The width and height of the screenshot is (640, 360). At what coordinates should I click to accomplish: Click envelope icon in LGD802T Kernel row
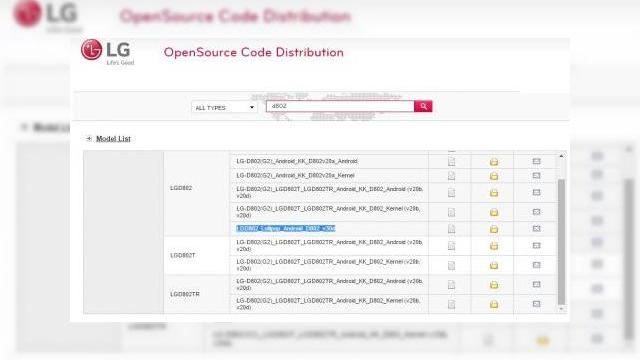[536, 265]
